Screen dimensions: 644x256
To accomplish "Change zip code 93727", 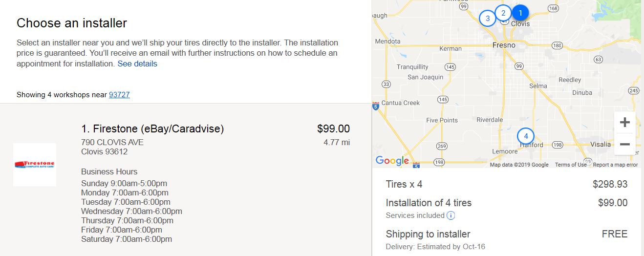I will (x=119, y=95).
